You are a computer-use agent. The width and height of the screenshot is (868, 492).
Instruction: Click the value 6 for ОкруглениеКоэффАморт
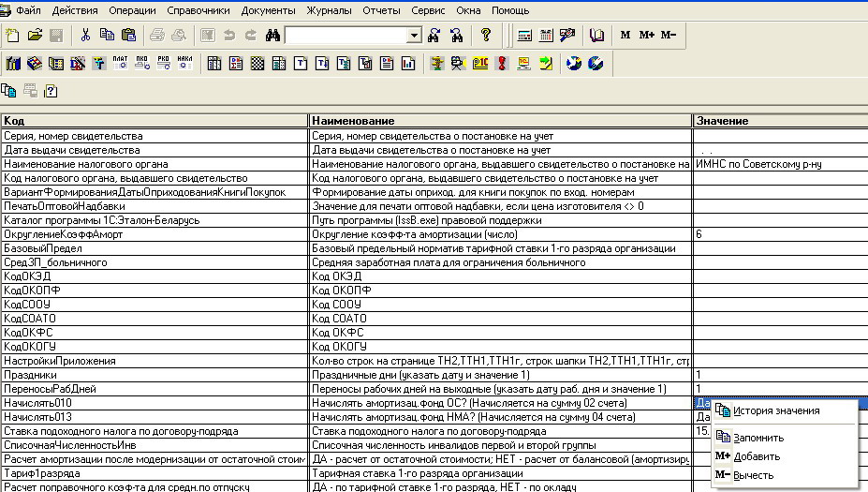[x=781, y=234]
